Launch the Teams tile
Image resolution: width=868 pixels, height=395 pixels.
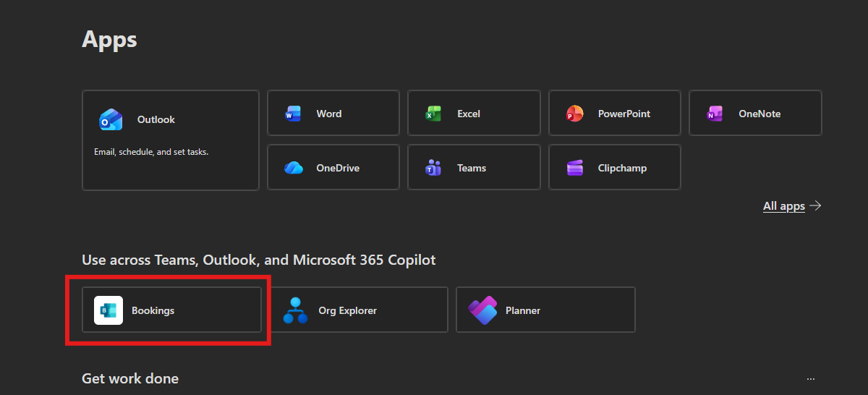click(474, 167)
